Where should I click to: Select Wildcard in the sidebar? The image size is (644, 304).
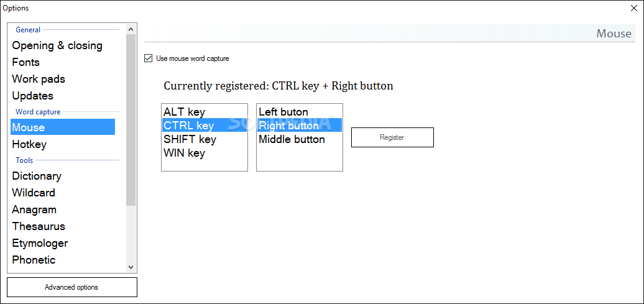point(34,193)
